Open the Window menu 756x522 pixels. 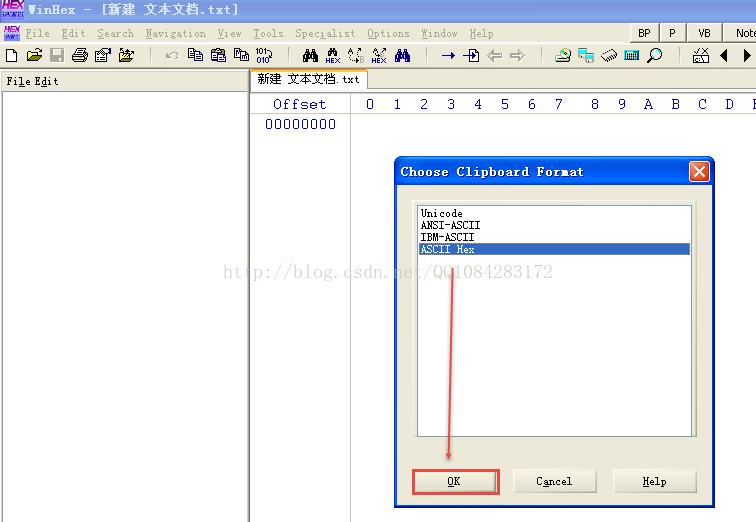[x=439, y=33]
